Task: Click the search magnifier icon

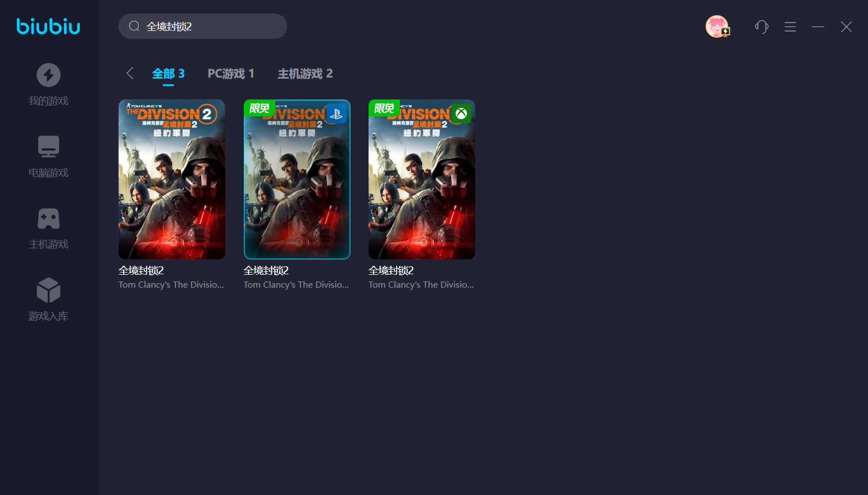Action: [134, 26]
